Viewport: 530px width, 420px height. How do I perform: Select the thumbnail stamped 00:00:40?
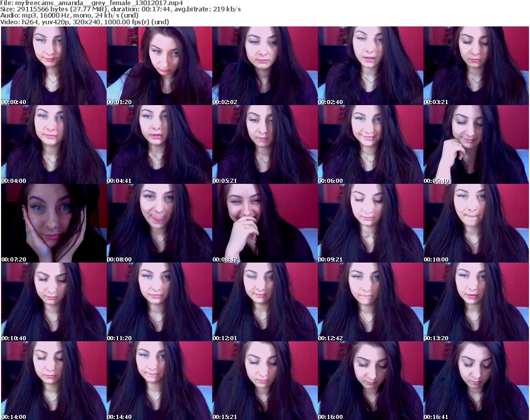pyautogui.click(x=54, y=66)
